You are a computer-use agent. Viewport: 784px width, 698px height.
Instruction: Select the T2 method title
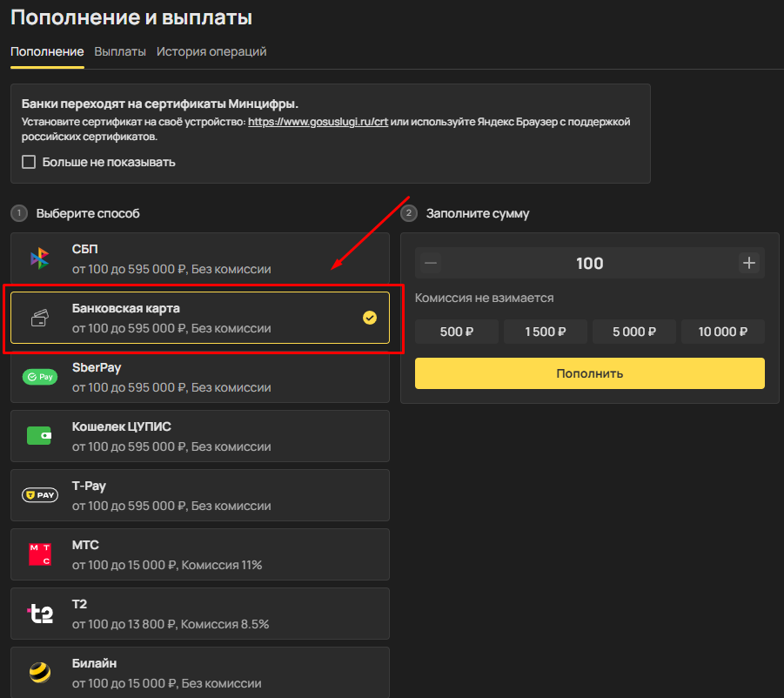click(79, 604)
